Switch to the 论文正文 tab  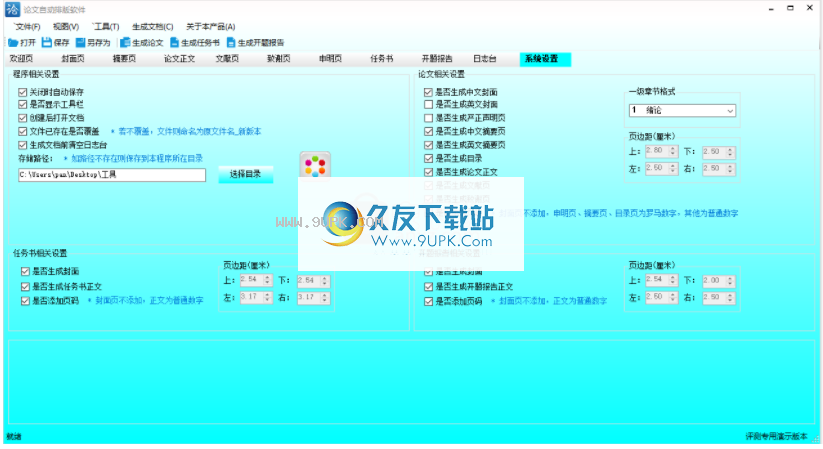pos(180,59)
